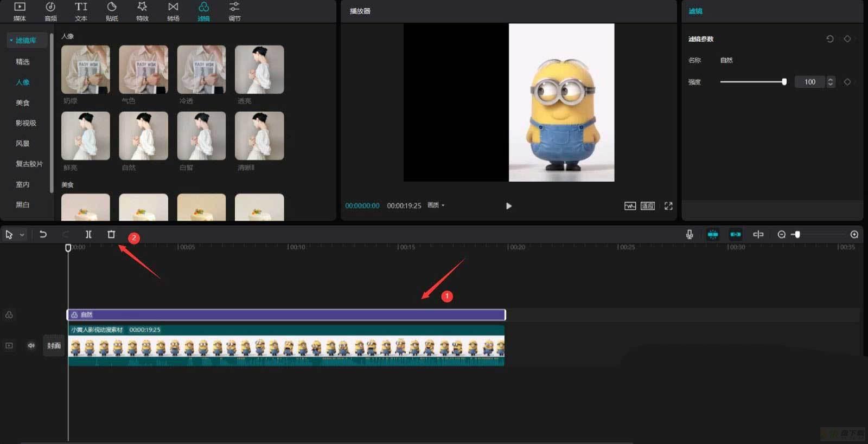Mute the main video track audio
Viewport: 868px width, 444px height.
click(31, 345)
